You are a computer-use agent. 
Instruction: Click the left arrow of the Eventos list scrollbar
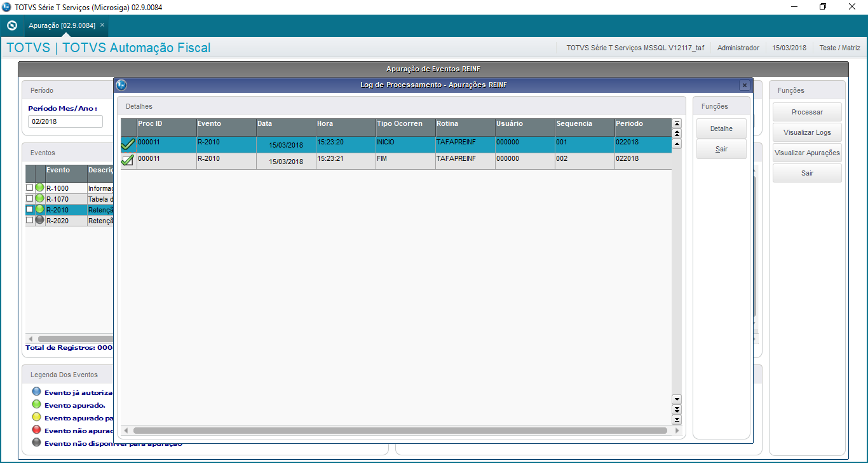pos(30,339)
